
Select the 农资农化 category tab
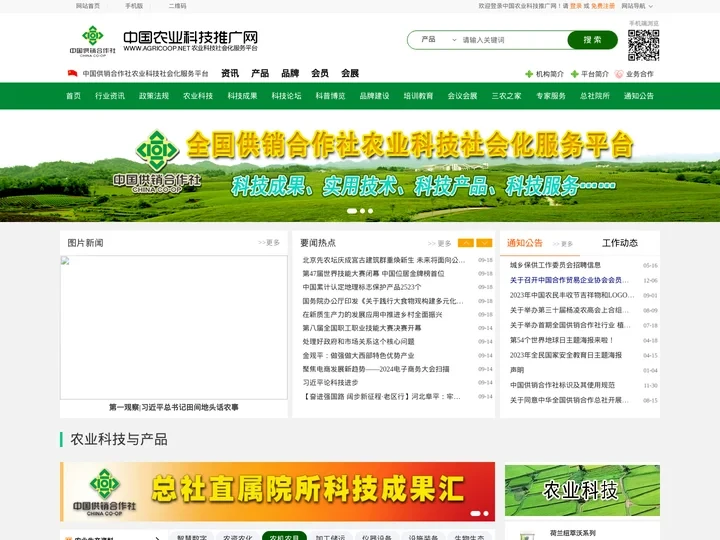pyautogui.click(x=238, y=536)
